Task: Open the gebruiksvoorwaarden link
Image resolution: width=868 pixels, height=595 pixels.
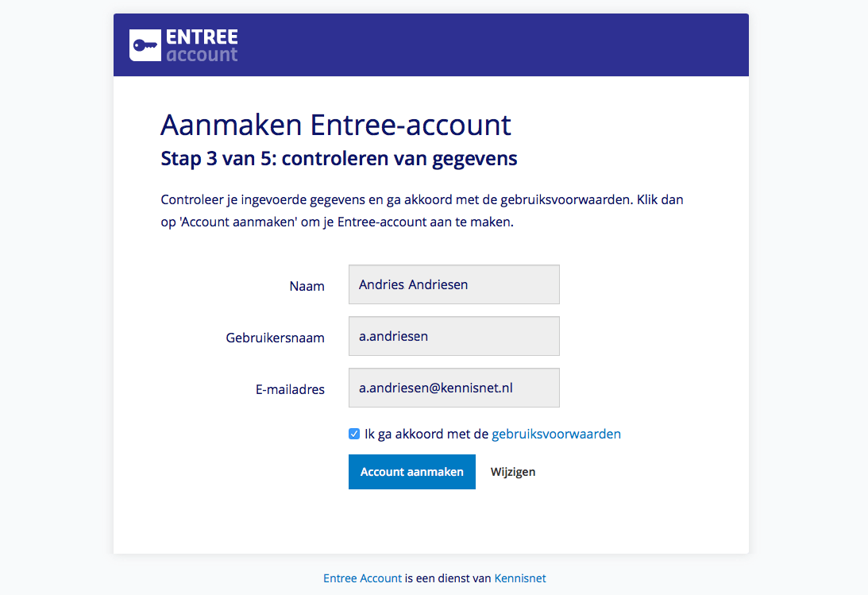Action: 557,434
